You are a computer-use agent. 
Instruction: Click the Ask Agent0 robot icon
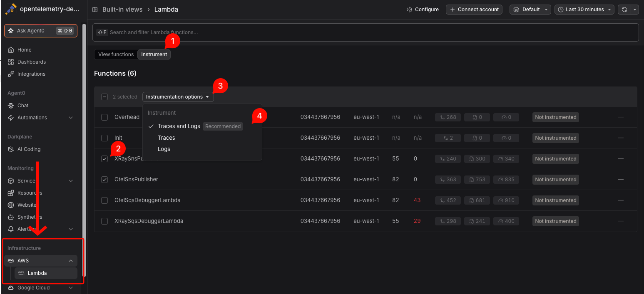click(11, 31)
